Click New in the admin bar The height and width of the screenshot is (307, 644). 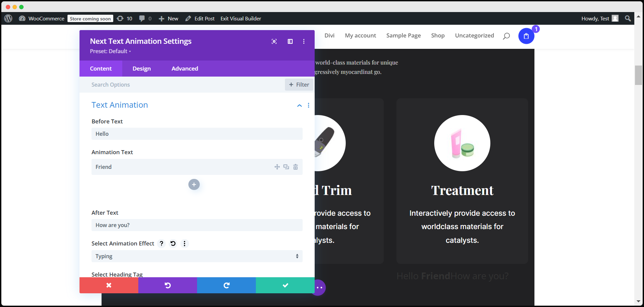(x=168, y=18)
